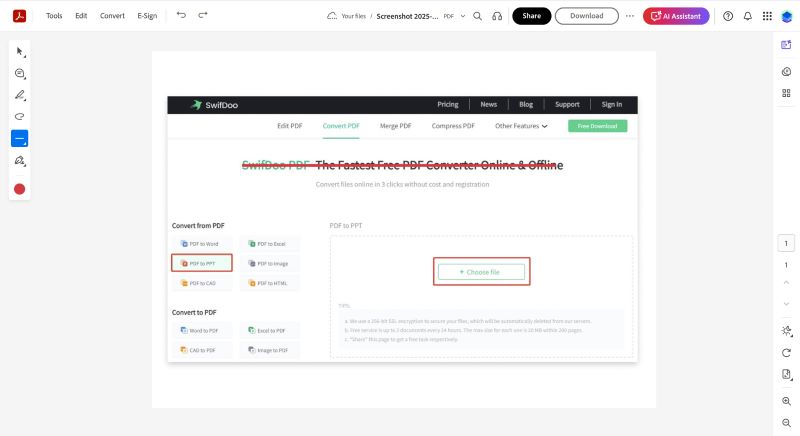Click 'Convert from PDF' heading in the document

click(198, 225)
